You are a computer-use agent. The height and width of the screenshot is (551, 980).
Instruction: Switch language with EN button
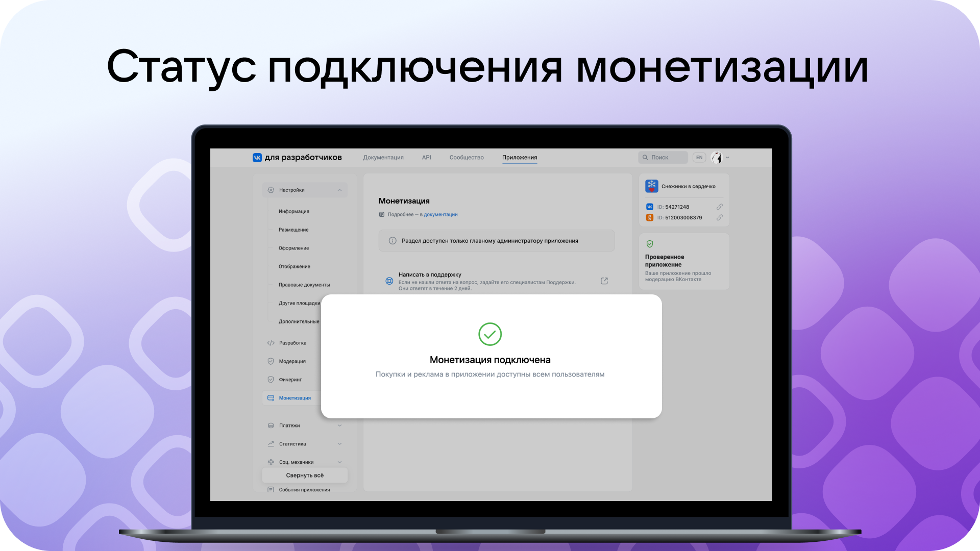(x=699, y=158)
